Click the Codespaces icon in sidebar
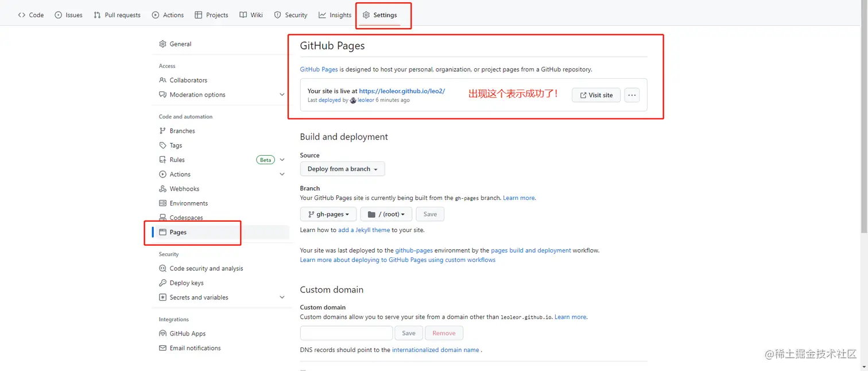 [162, 218]
